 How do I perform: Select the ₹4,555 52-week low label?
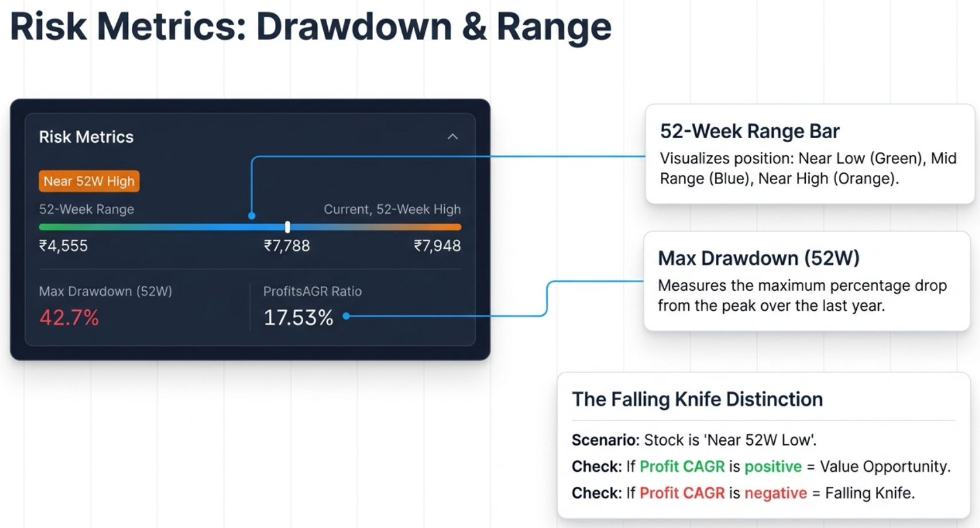[x=63, y=245]
